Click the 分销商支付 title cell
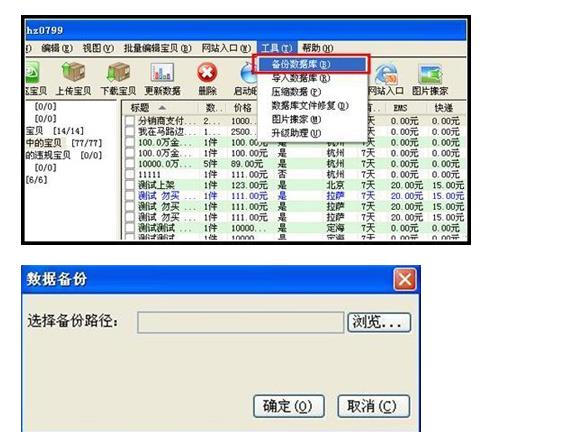 click(166, 121)
